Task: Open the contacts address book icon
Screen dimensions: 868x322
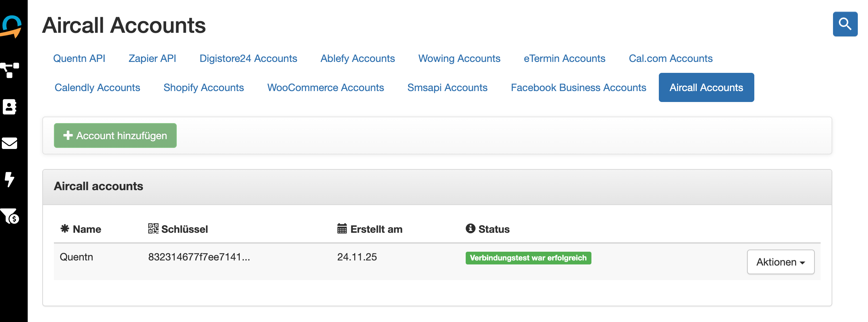Action: click(x=9, y=107)
